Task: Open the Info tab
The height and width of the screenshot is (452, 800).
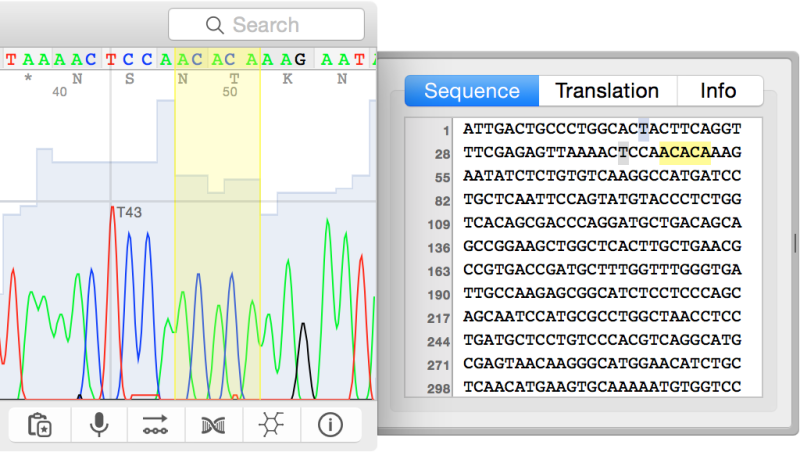Action: [x=718, y=91]
